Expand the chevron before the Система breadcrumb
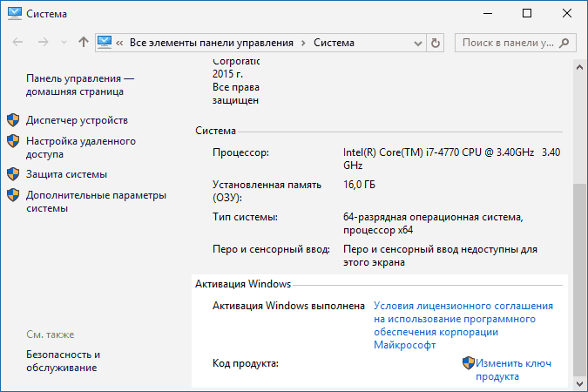 click(x=303, y=42)
